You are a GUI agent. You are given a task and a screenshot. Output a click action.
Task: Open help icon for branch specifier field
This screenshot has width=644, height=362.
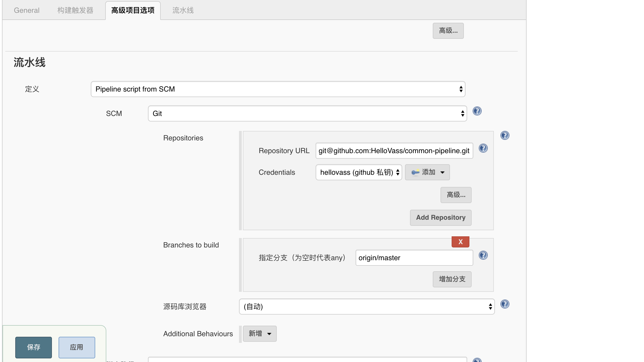tap(483, 255)
